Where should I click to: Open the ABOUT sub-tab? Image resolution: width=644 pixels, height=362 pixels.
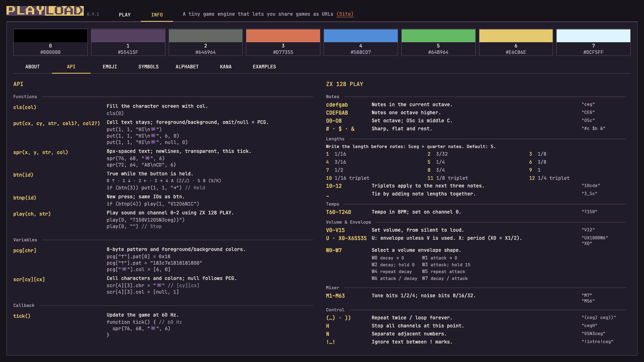(x=33, y=67)
